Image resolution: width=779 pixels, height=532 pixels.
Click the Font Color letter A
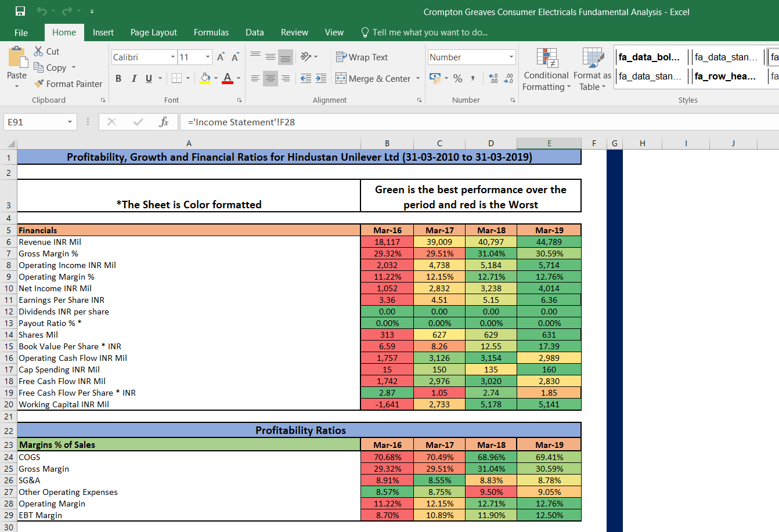coord(228,78)
